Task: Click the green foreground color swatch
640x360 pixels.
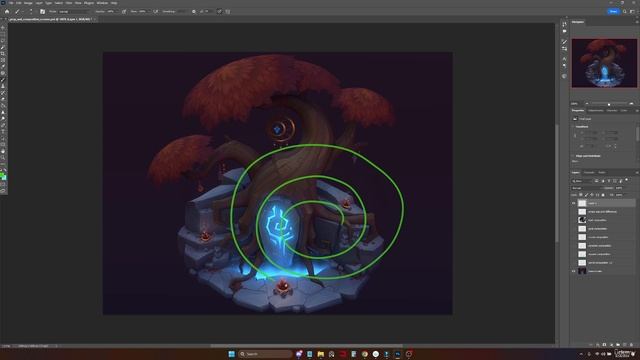Action: coord(2,176)
